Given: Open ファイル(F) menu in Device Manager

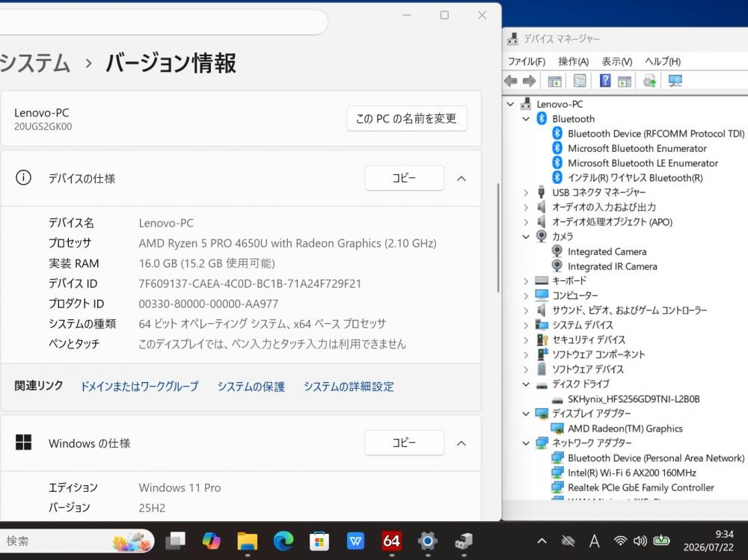Looking at the screenshot, I should coord(526,61).
